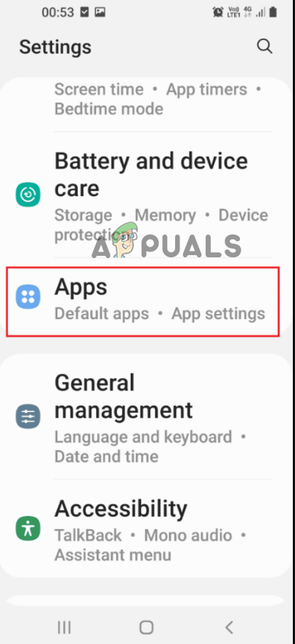Open the Accessibility settings entry
This screenshot has height=644, width=295.
[147, 529]
